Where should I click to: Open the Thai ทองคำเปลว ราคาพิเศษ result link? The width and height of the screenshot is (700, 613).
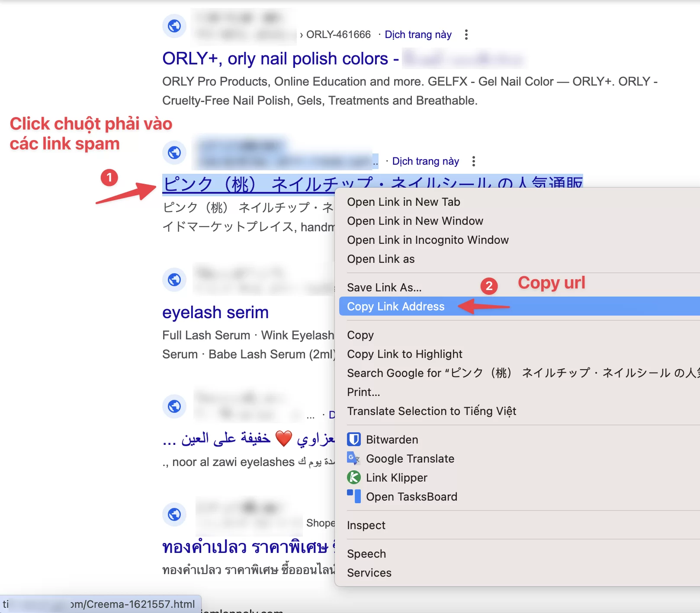click(x=248, y=547)
